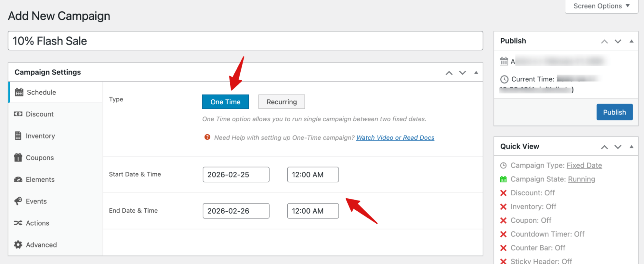Click the red X beside Discount: Off
The width and height of the screenshot is (644, 264).
tap(503, 193)
